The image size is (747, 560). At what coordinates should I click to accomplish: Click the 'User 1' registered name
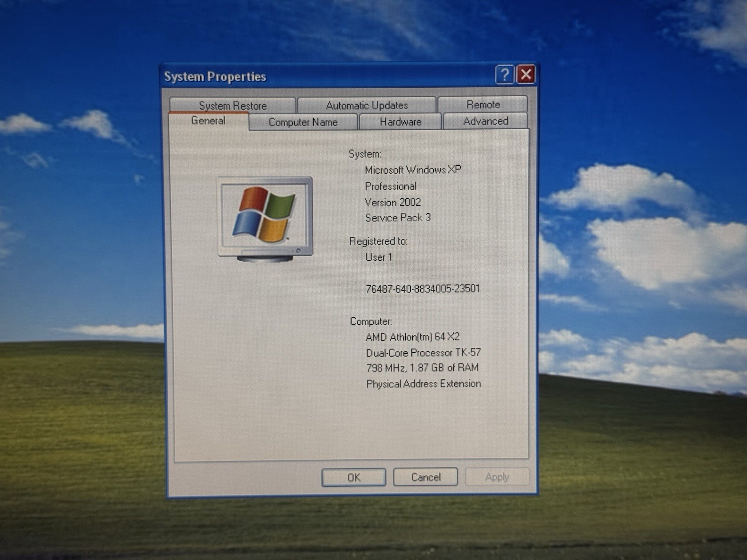click(379, 257)
